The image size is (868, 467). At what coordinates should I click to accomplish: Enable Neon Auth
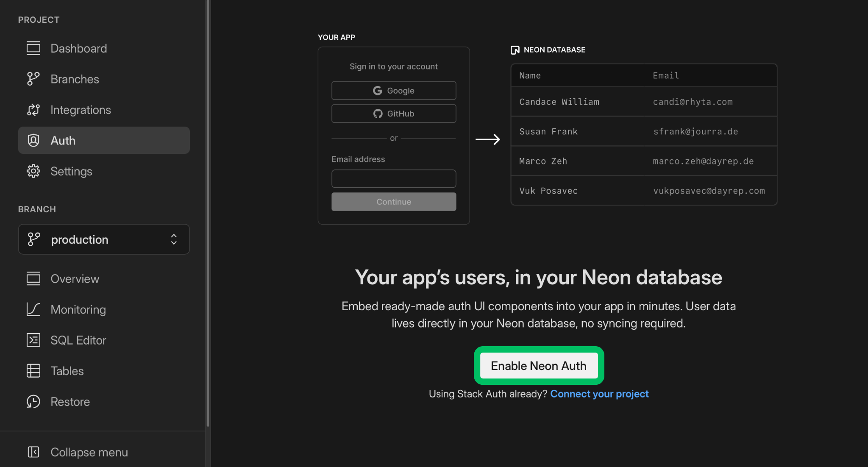538,365
